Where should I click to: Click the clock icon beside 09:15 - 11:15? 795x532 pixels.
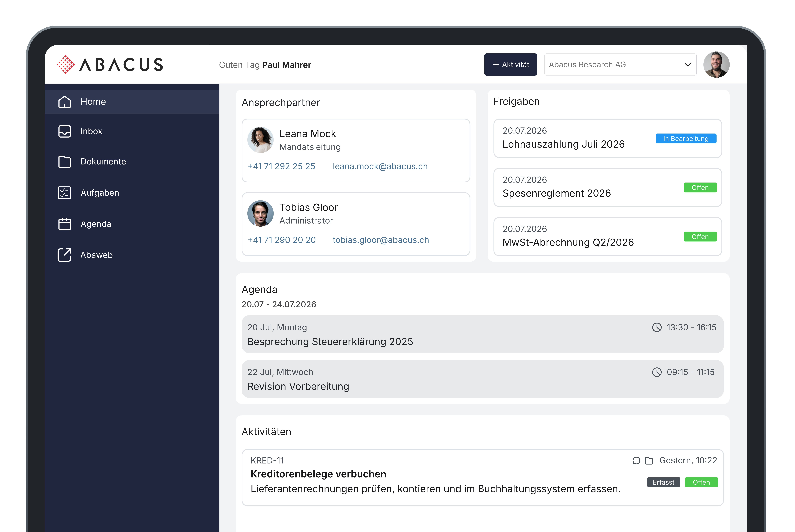point(657,372)
